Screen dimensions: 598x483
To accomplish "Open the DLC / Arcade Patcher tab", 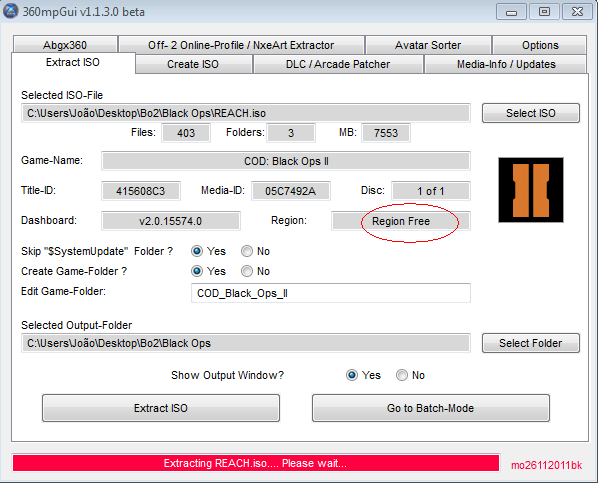I will (x=338, y=64).
